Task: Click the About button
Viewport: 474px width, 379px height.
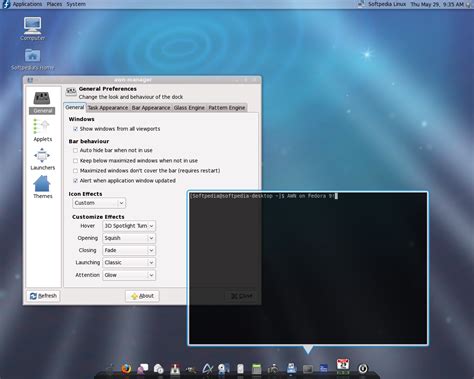Action: pyautogui.click(x=142, y=296)
